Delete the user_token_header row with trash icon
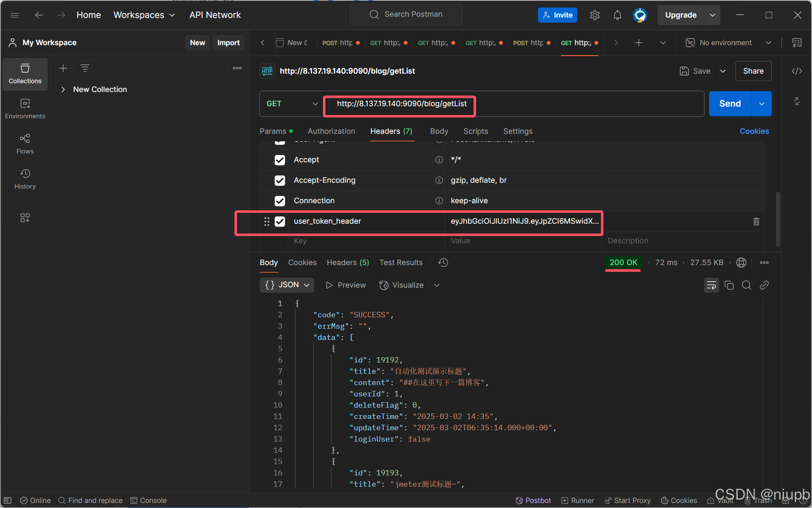Image resolution: width=812 pixels, height=508 pixels. coord(756,221)
